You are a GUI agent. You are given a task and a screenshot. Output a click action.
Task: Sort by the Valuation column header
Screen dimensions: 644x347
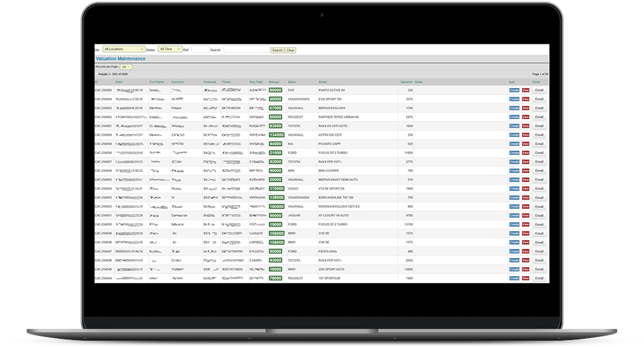pyautogui.click(x=406, y=82)
